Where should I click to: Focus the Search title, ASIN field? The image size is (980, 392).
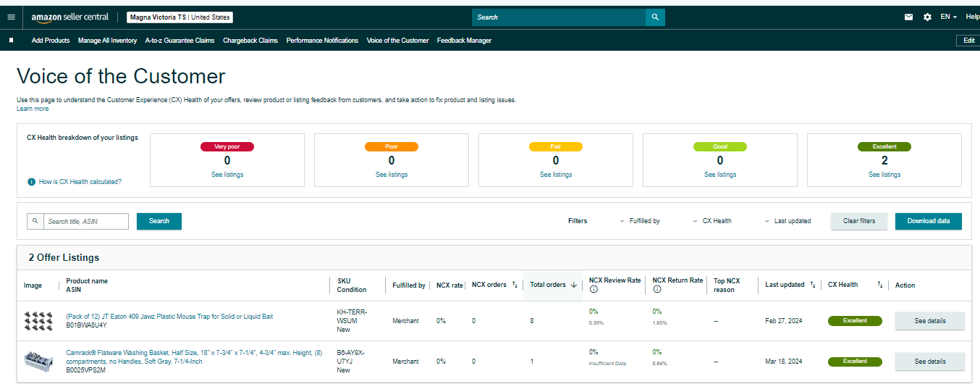coord(85,221)
